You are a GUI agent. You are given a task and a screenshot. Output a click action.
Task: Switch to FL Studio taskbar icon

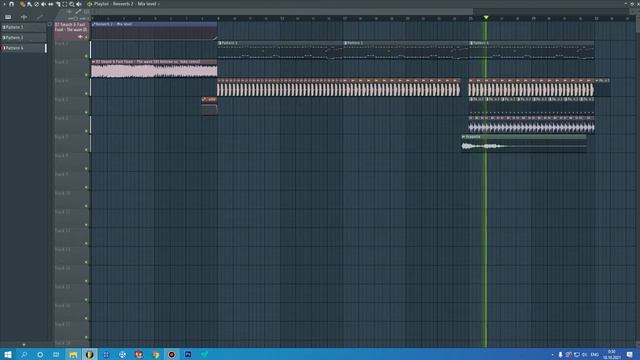(x=89, y=355)
